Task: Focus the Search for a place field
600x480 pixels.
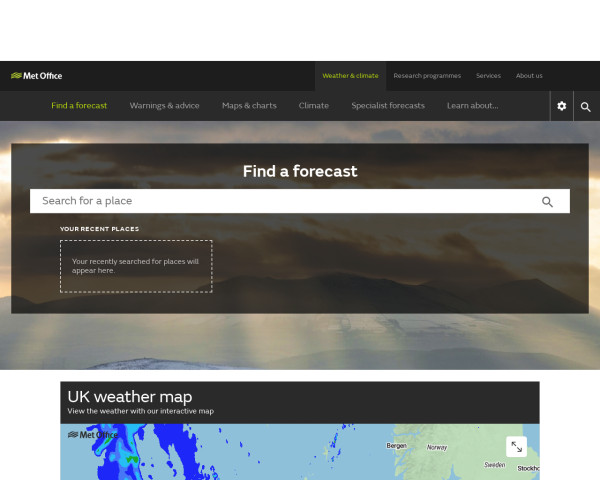Action: (300, 201)
